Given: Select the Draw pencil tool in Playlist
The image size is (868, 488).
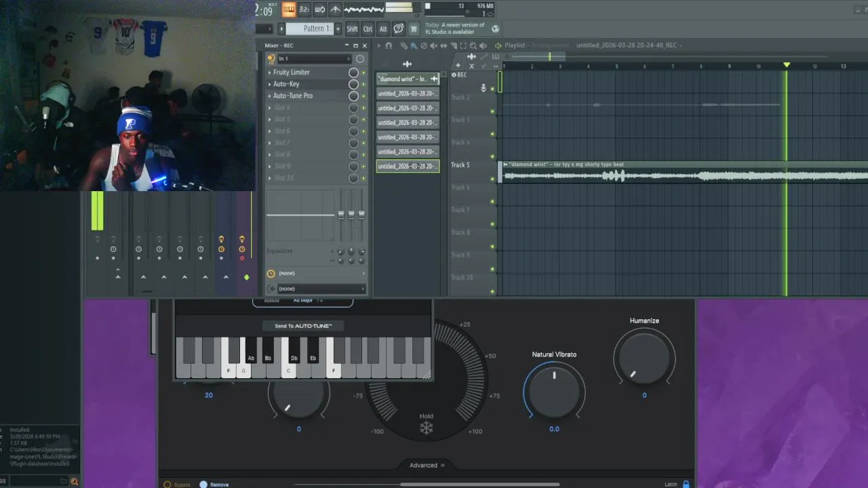Looking at the screenshot, I should coord(404,46).
